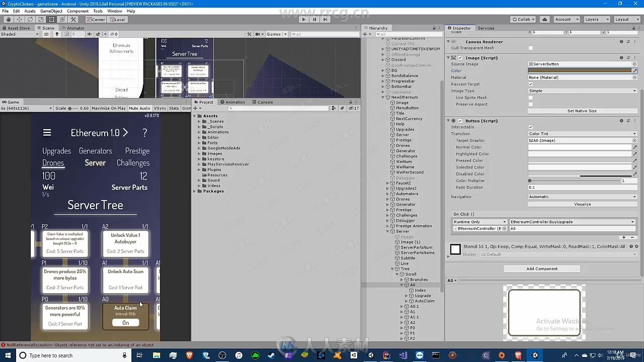Toggle Cull Transparent Mesh checkbox

click(x=530, y=48)
